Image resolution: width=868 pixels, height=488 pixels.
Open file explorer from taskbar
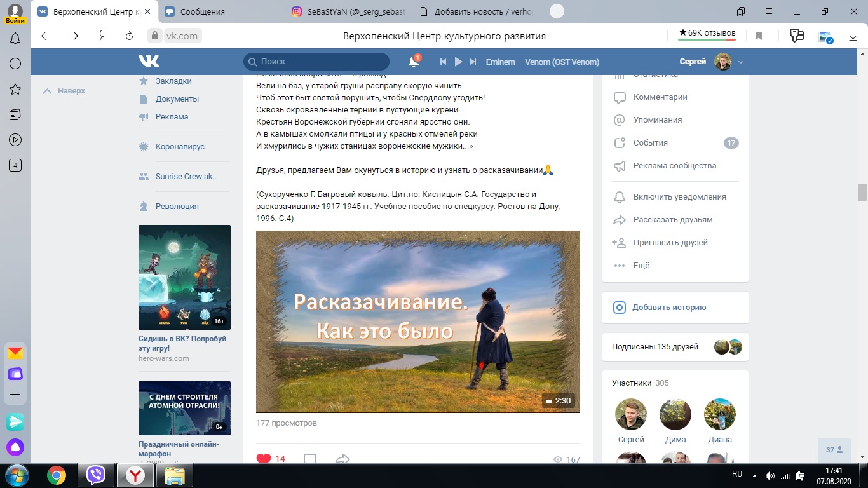coord(175,475)
